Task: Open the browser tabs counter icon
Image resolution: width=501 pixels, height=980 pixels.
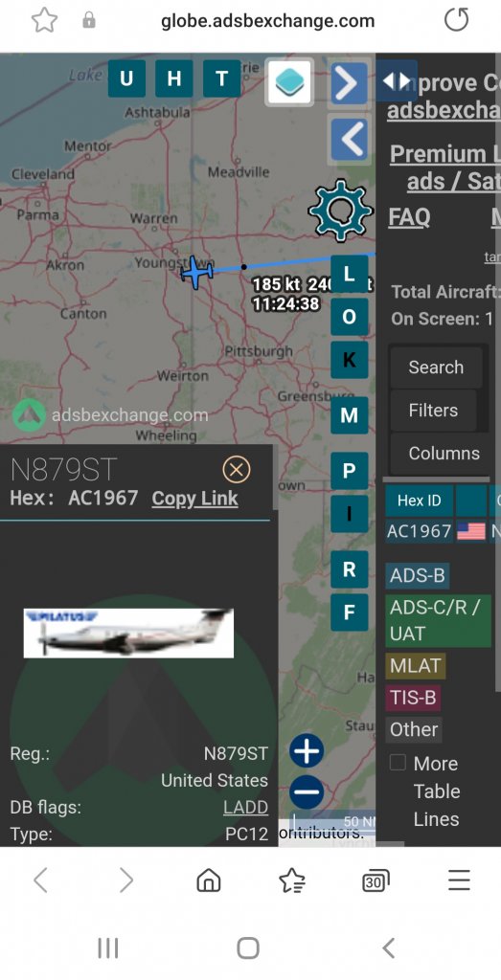Action: 376,881
